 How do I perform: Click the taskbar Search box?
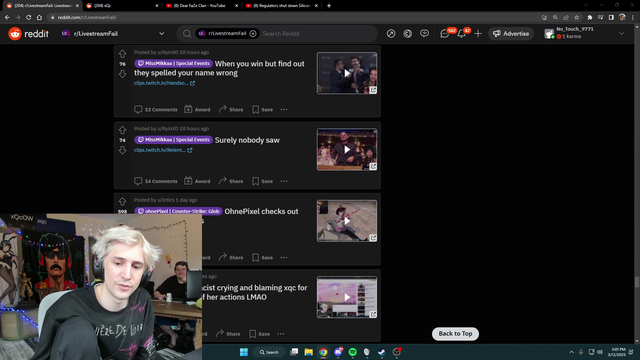pos(269,352)
